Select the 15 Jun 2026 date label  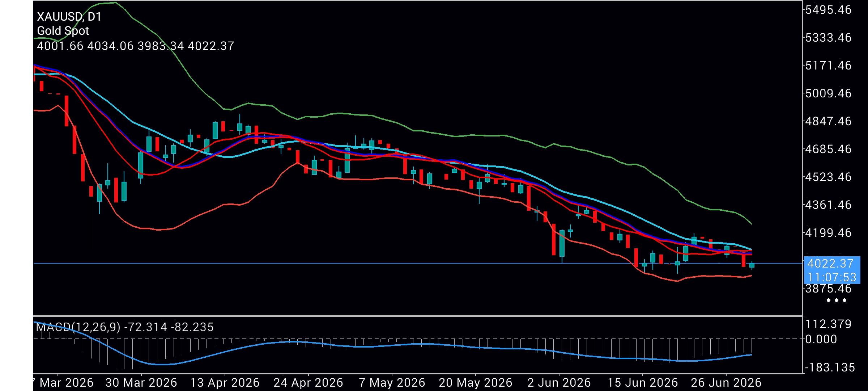pyautogui.click(x=643, y=383)
